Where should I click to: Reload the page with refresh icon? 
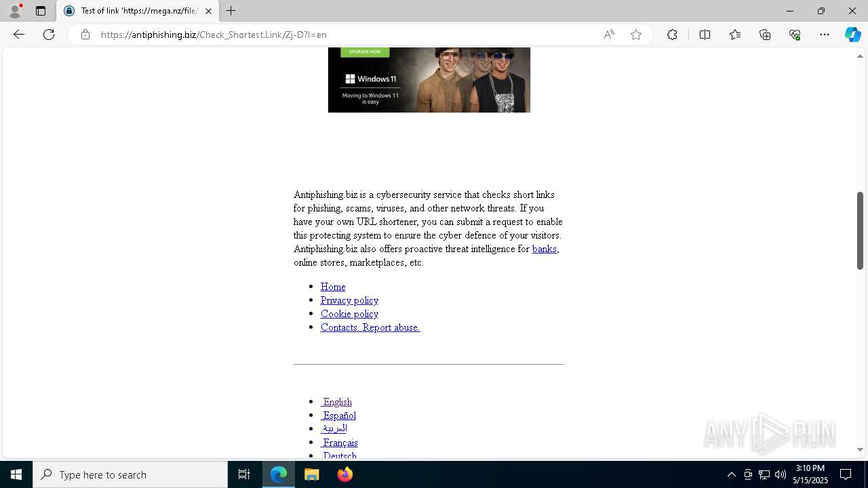pos(49,35)
